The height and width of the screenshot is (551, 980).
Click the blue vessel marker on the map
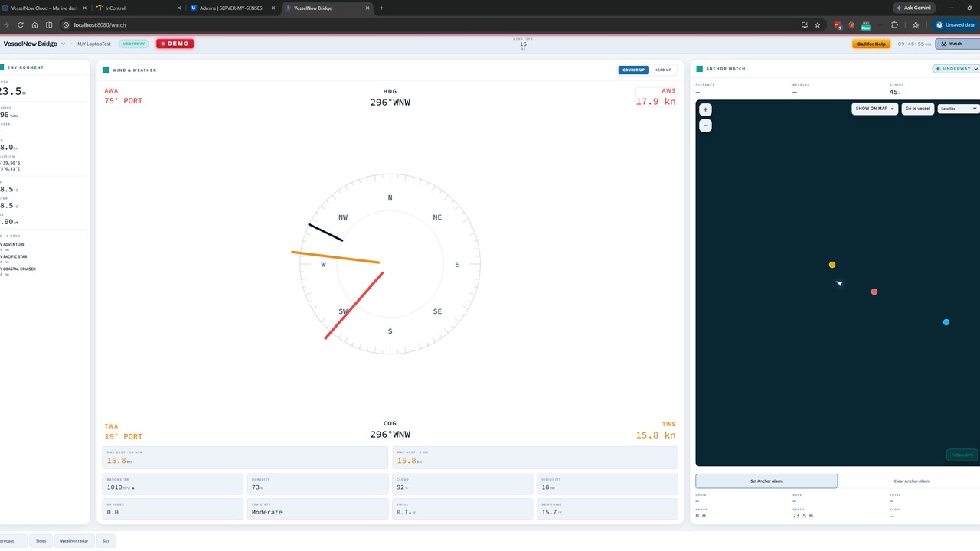(x=946, y=322)
